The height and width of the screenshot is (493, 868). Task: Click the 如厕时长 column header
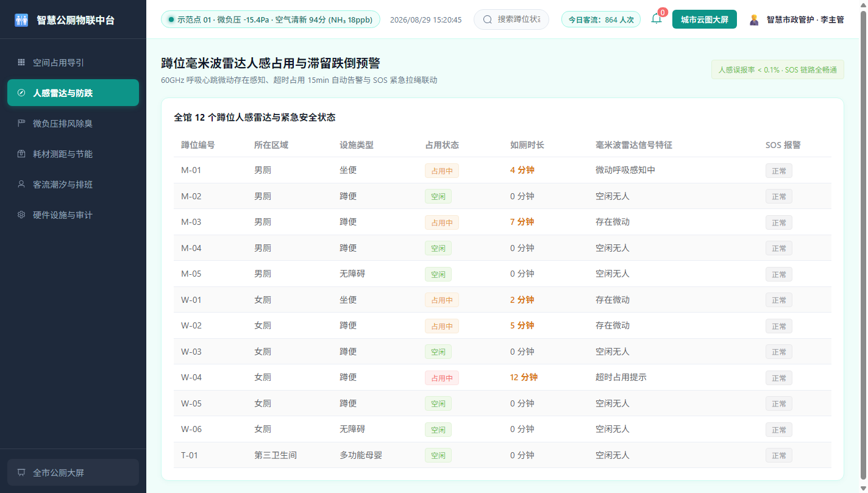pyautogui.click(x=527, y=145)
